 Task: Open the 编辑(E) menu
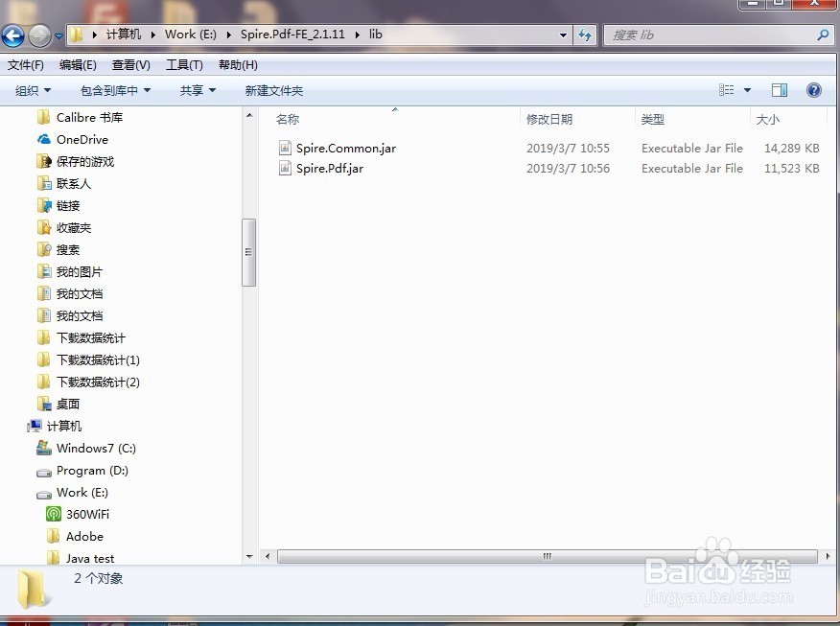coord(78,65)
